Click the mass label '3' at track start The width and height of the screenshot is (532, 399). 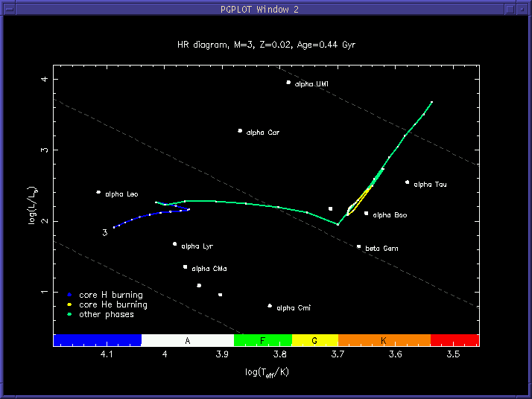[105, 232]
